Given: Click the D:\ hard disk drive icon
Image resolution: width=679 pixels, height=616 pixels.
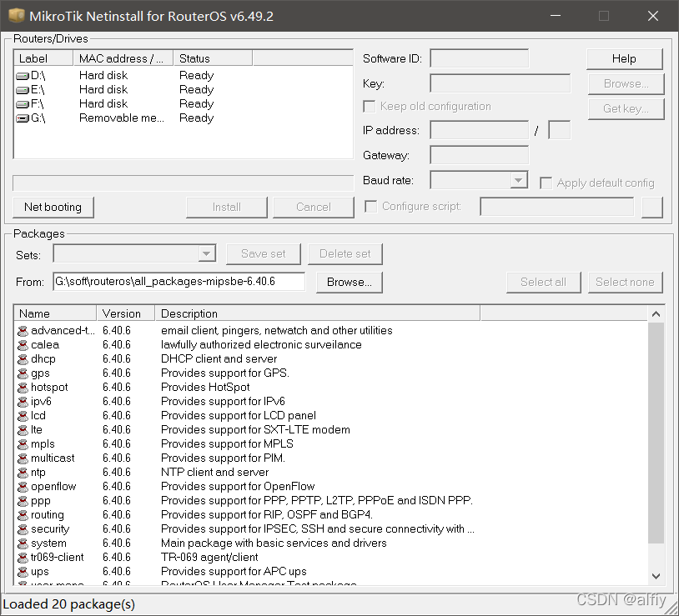Looking at the screenshot, I should click(x=22, y=76).
